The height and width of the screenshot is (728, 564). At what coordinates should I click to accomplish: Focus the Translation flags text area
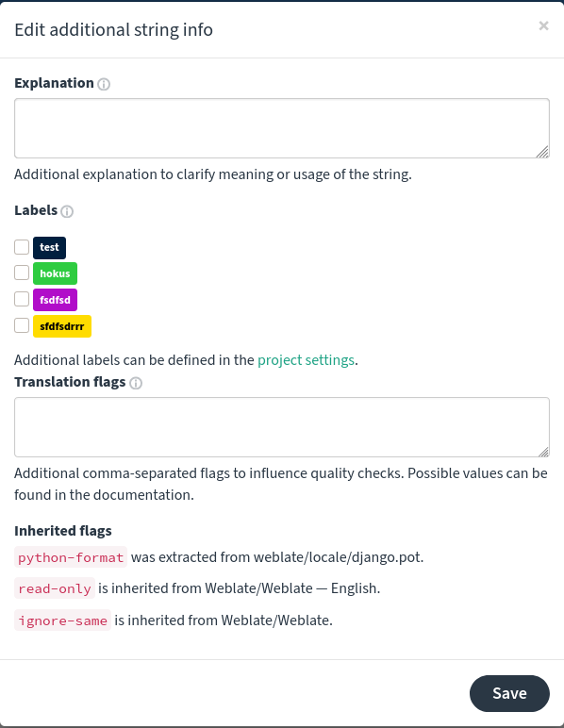[x=282, y=427]
